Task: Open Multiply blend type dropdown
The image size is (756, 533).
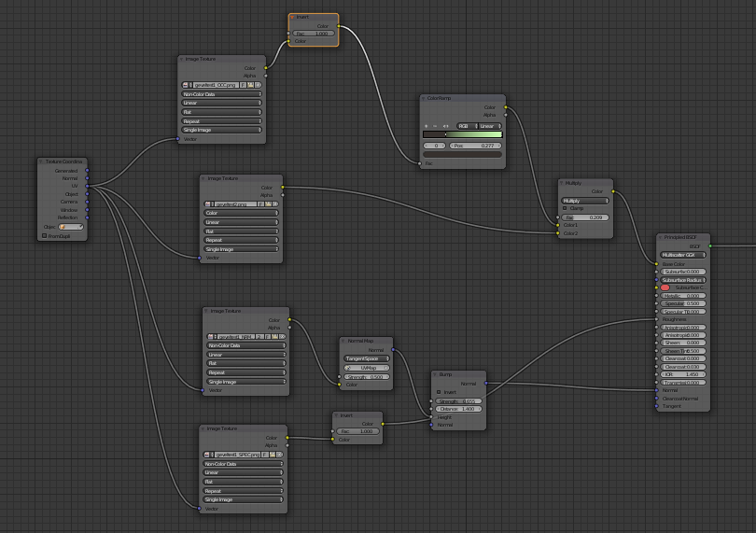Action: [585, 201]
